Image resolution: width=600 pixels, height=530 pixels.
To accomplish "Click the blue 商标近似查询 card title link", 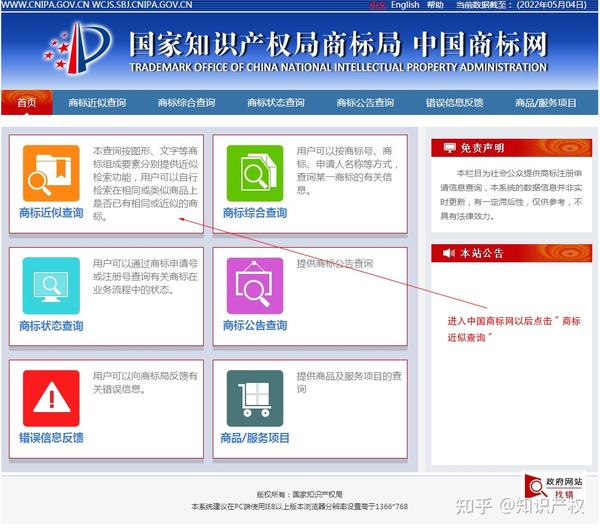I will (x=51, y=213).
